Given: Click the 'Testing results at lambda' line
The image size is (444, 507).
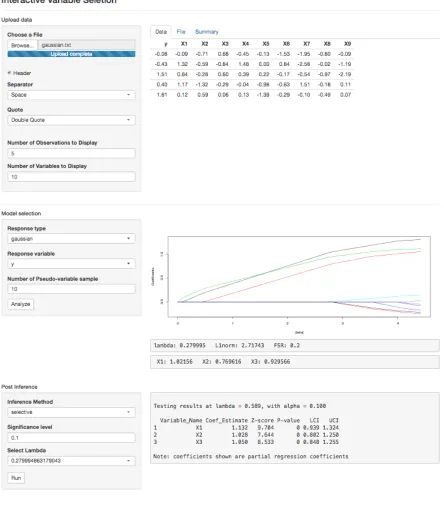Looking at the screenshot, I should [x=240, y=406].
